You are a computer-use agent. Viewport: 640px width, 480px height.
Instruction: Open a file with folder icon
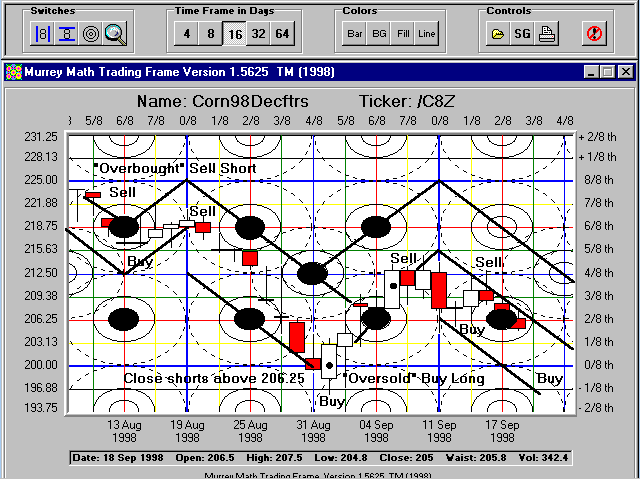[x=498, y=33]
